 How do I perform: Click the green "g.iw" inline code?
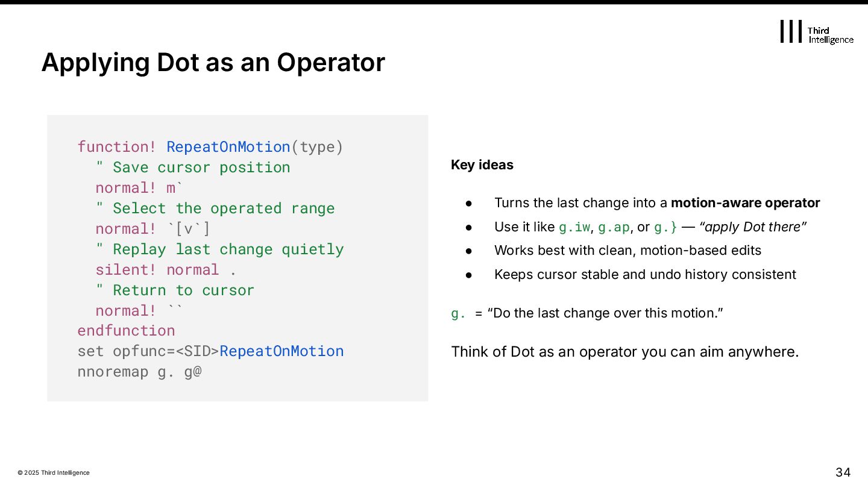574,227
